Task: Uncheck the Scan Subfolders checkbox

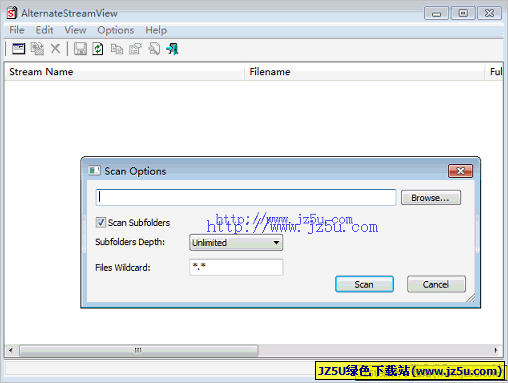Action: [x=101, y=222]
